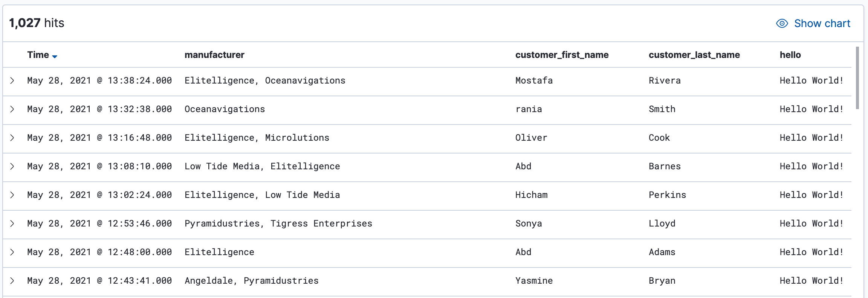The image size is (868, 298).
Task: Click last name Bryan
Action: [x=662, y=281]
